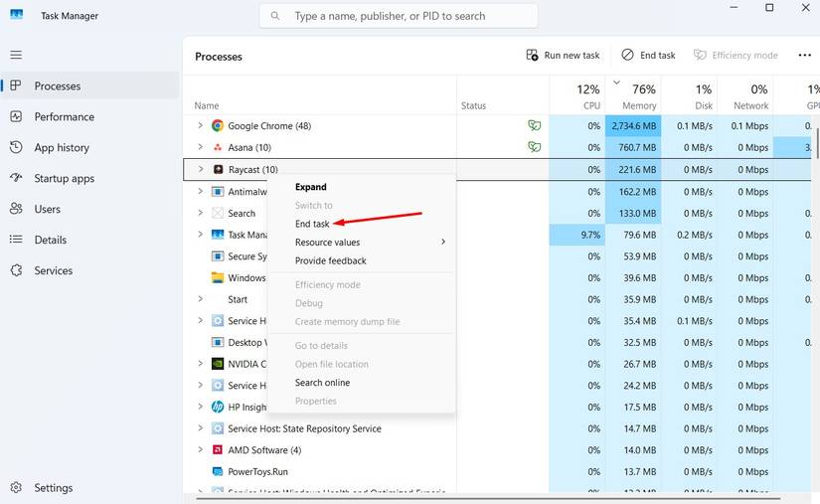Image resolution: width=820 pixels, height=504 pixels.
Task: Expand the AMD Software process group
Action: (x=200, y=450)
